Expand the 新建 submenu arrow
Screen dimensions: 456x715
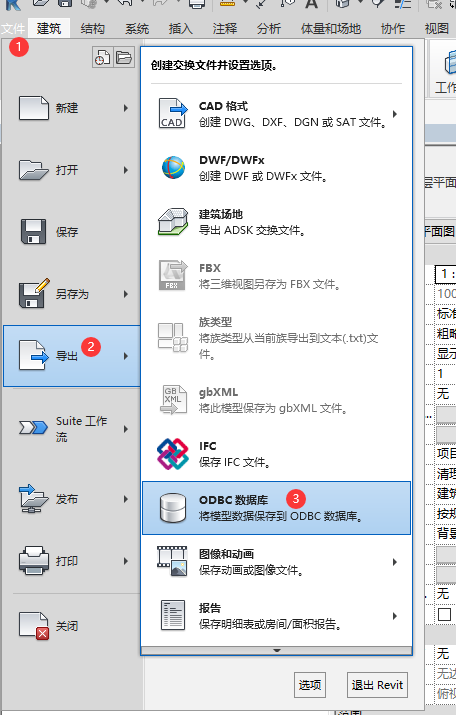[126, 108]
